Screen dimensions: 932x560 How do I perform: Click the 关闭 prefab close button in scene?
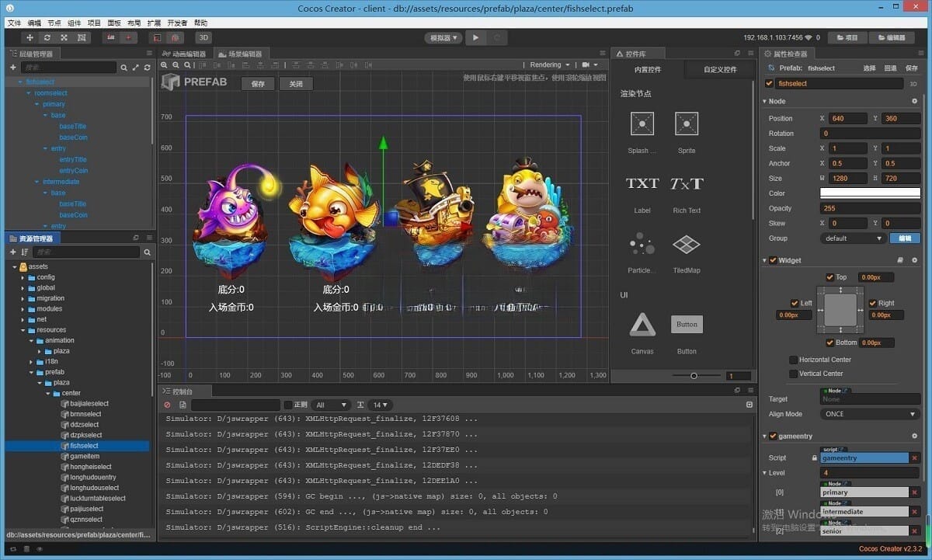pyautogui.click(x=296, y=84)
